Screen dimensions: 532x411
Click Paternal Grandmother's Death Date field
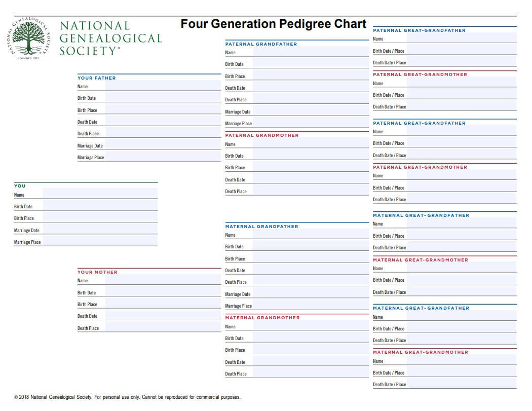point(311,178)
